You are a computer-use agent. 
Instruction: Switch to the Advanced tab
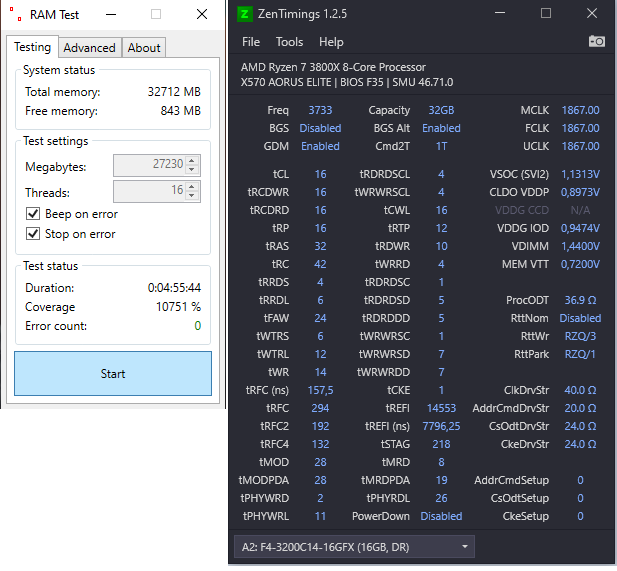point(90,48)
